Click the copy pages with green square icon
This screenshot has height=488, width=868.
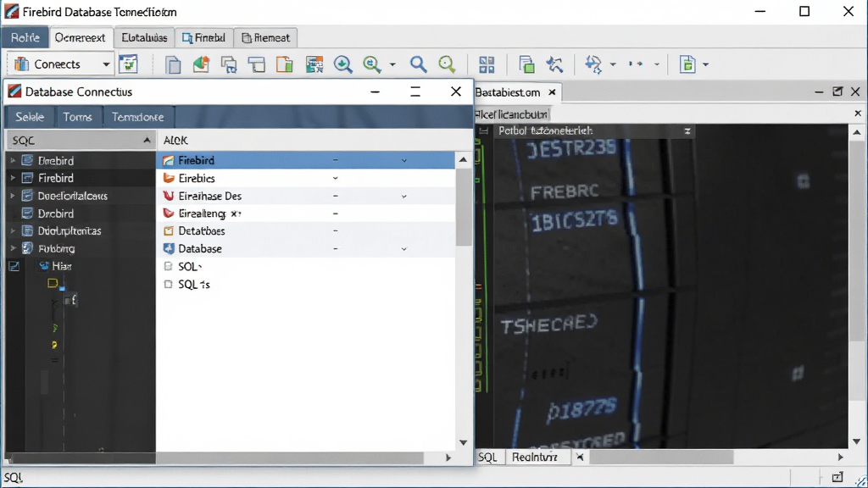(x=526, y=64)
